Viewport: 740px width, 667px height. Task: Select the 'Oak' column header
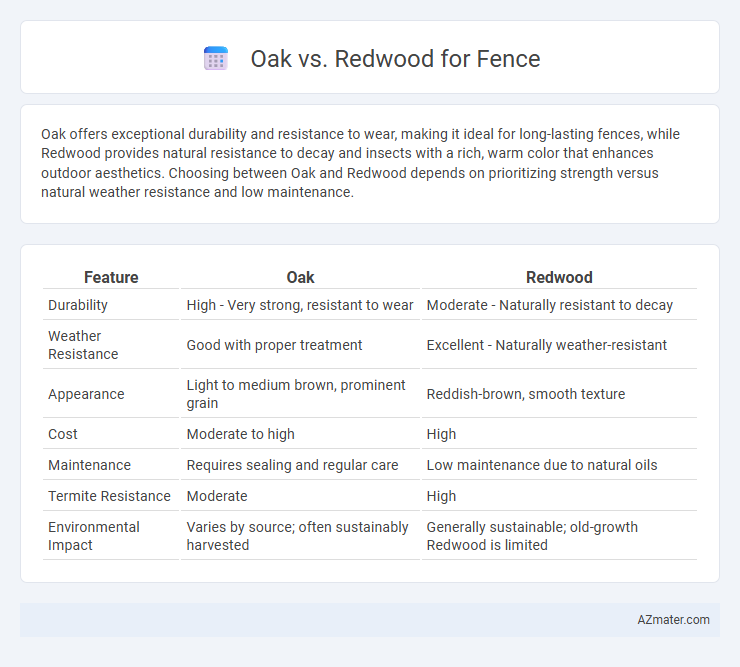pyautogui.click(x=300, y=277)
